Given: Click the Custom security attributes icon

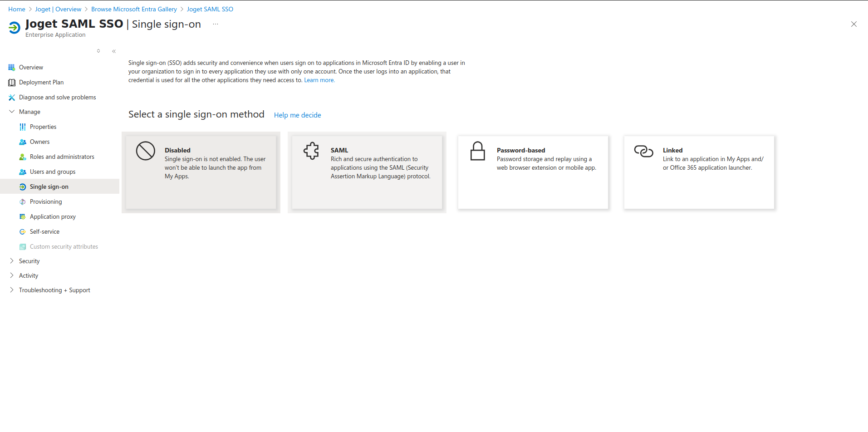Looking at the screenshot, I should (23, 247).
